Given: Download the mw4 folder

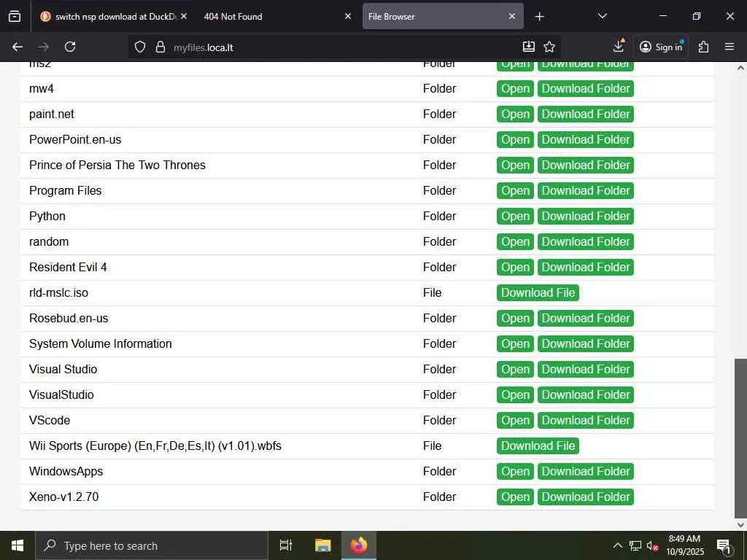Looking at the screenshot, I should (586, 88).
